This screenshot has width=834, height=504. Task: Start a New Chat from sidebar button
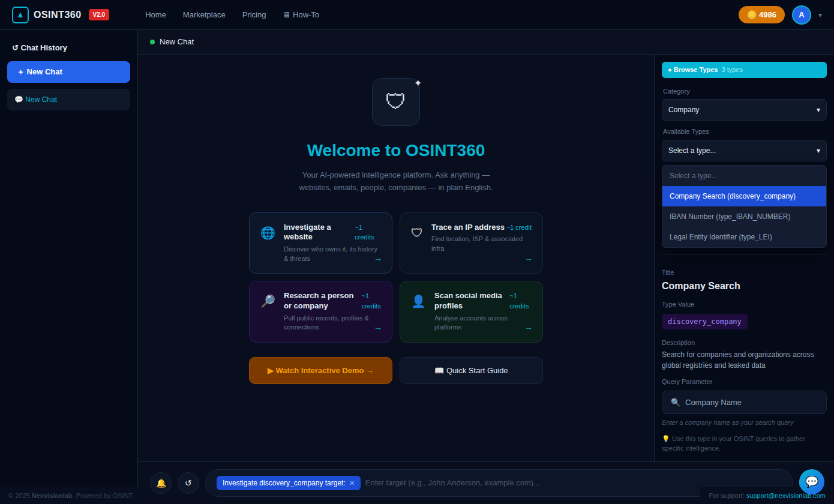(68, 72)
